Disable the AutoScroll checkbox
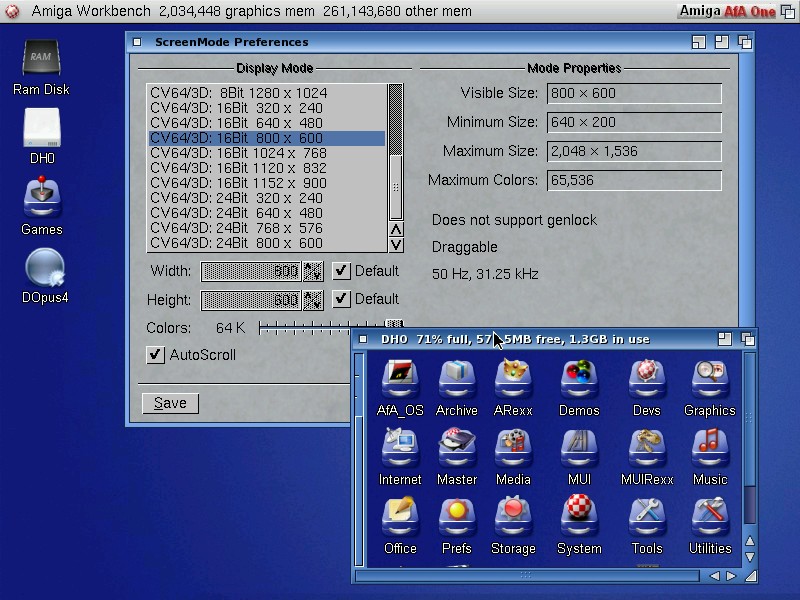This screenshot has width=800, height=600. pyautogui.click(x=155, y=355)
